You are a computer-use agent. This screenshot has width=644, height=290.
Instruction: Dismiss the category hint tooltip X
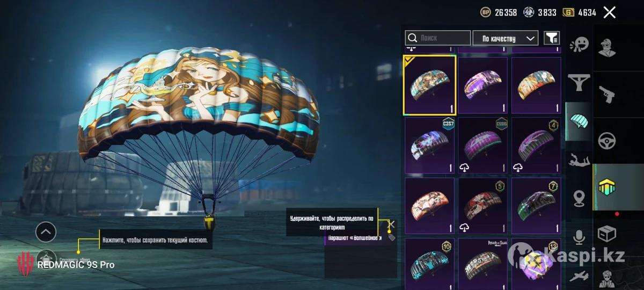(392, 224)
